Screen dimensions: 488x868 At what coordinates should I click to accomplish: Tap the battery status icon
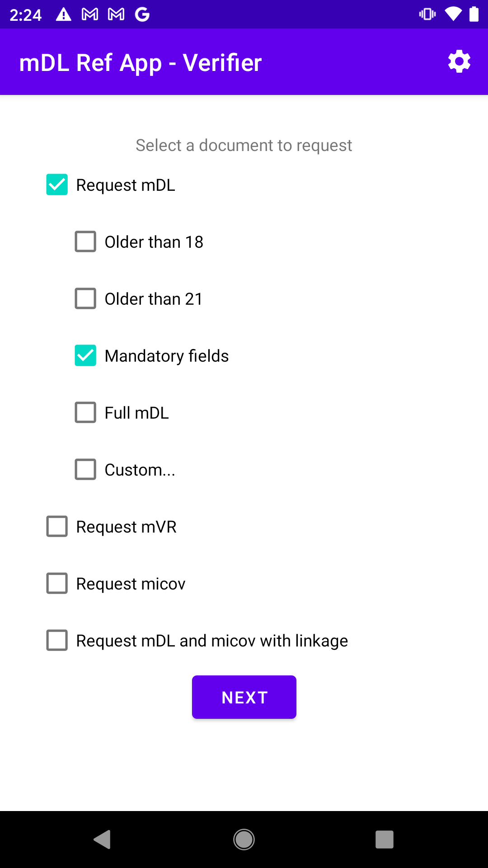click(x=474, y=14)
